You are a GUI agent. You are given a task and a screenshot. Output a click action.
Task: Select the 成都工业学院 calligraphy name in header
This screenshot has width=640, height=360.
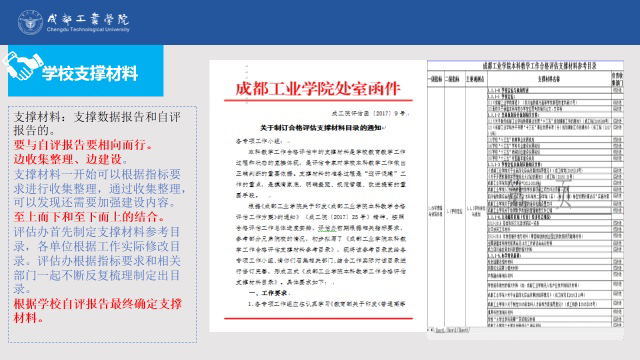coord(88,19)
